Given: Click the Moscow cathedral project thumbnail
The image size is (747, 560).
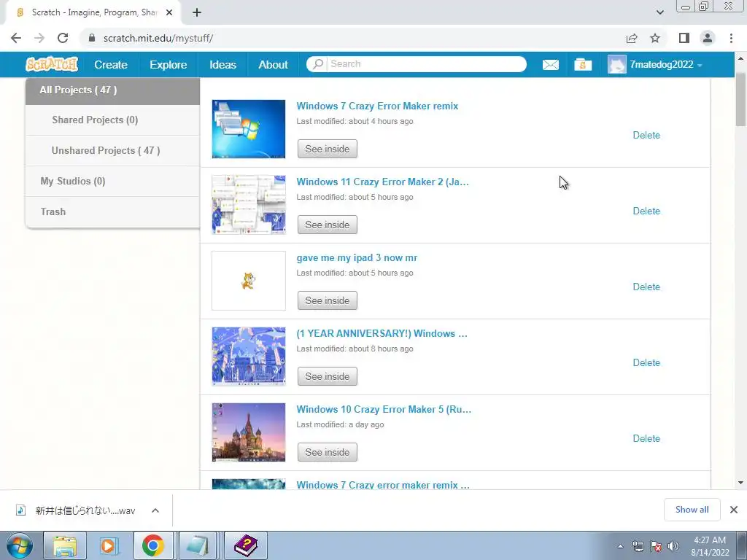Looking at the screenshot, I should pos(249,432).
